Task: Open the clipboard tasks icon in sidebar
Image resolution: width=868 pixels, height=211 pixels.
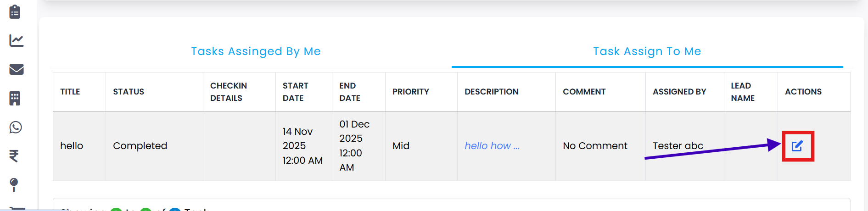Action: click(15, 11)
